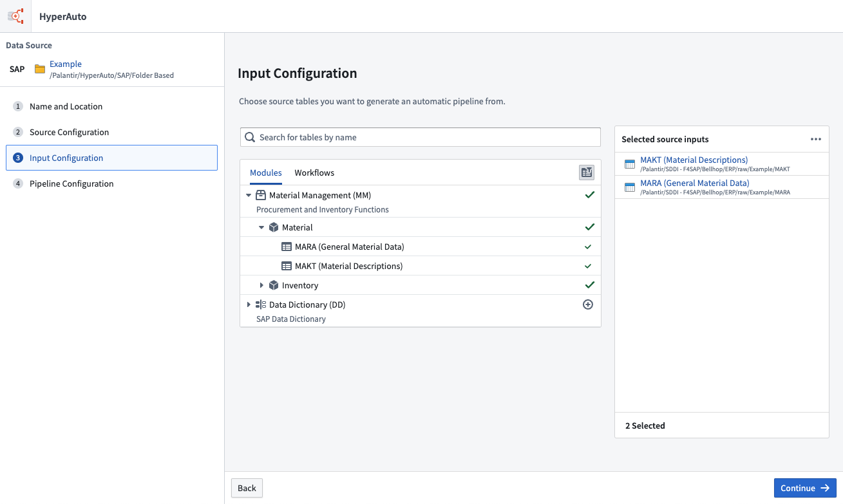Open the Example folder link
Screen dimensions: 843x504
66,64
